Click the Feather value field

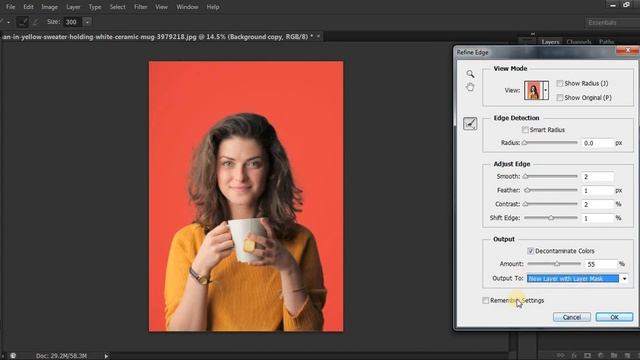[598, 190]
